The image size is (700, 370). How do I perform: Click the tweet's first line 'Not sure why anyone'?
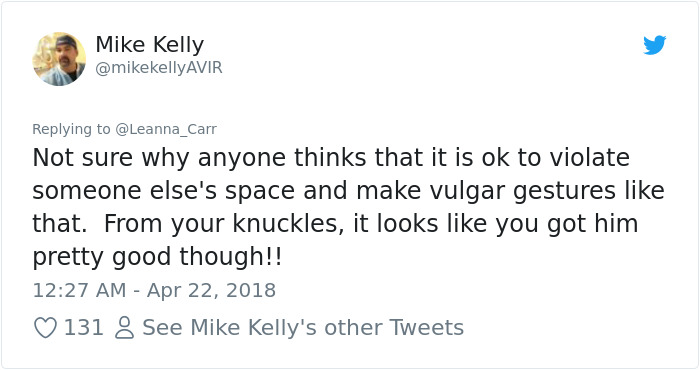click(x=158, y=158)
